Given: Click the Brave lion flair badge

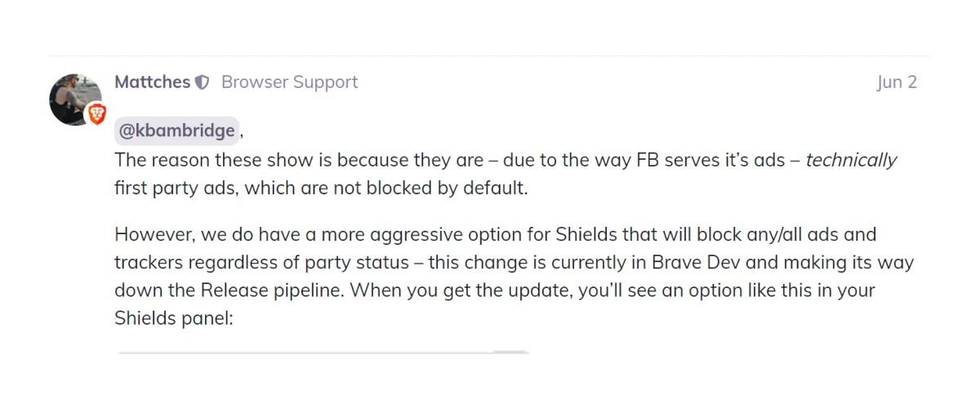Looking at the screenshot, I should (x=97, y=115).
